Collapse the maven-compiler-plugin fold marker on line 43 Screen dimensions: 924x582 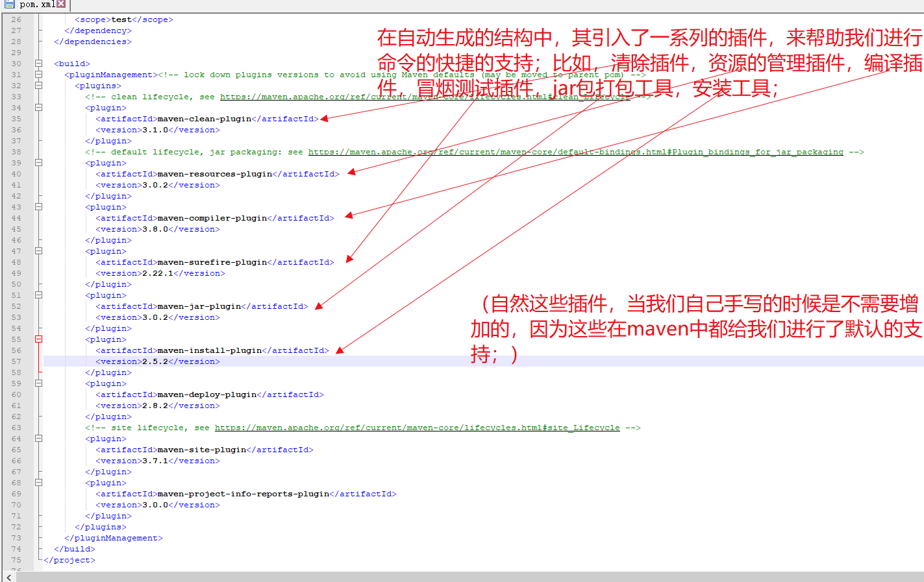pyautogui.click(x=38, y=206)
